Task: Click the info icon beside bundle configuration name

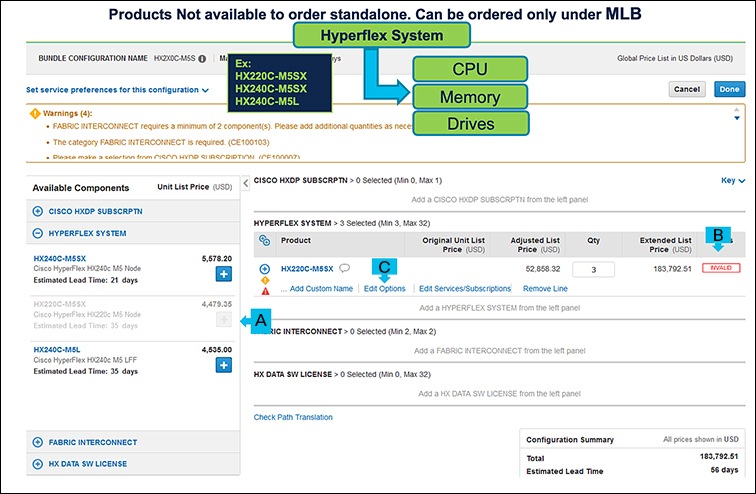Action: click(x=203, y=59)
